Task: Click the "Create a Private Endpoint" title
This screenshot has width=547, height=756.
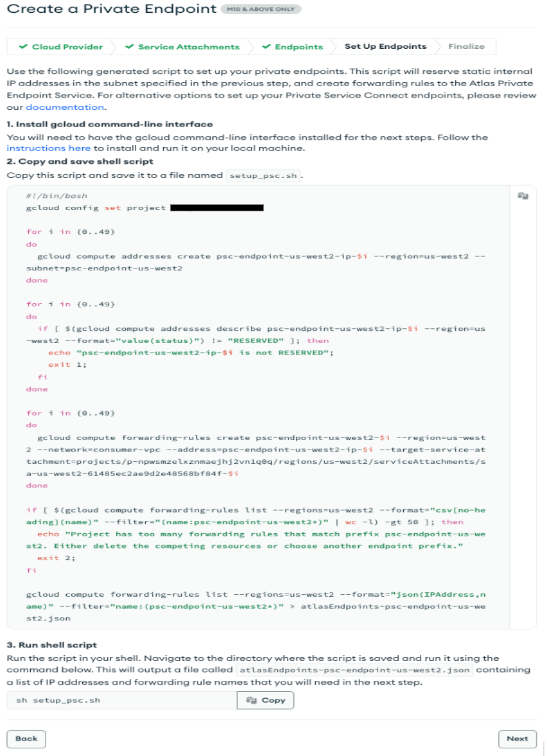Action: pyautogui.click(x=112, y=9)
